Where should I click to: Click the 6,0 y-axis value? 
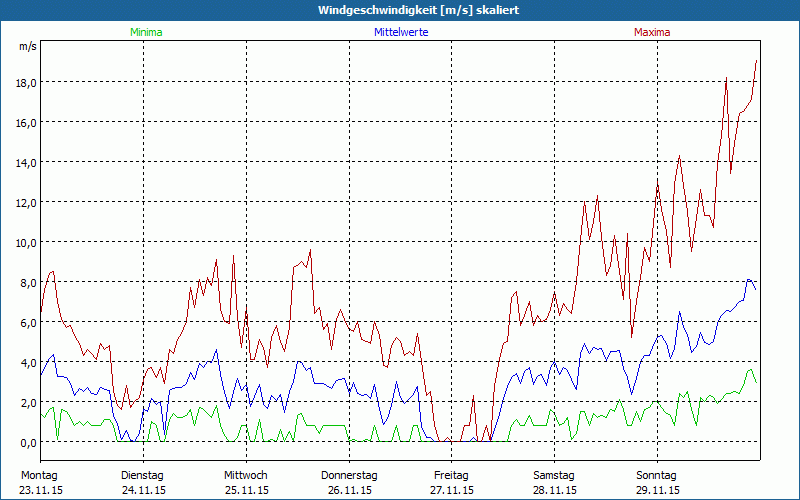tap(28, 322)
